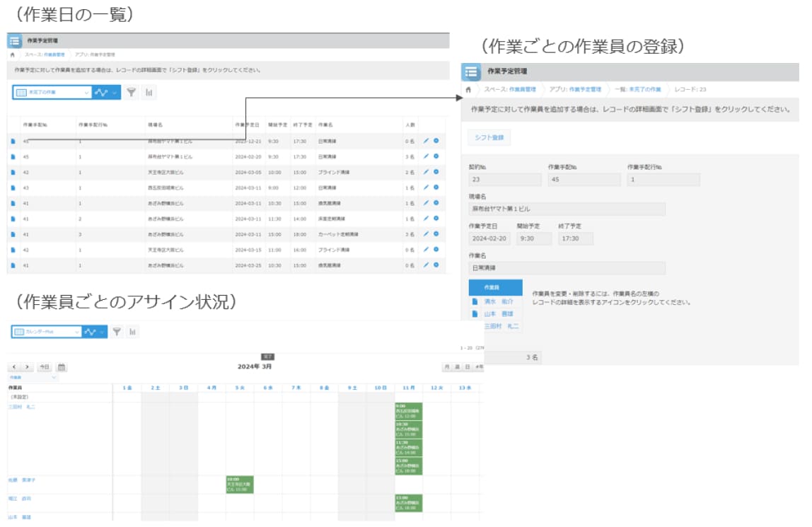
Task: Click 作業予定日 field showing 2024-02-20
Action: [489, 238]
